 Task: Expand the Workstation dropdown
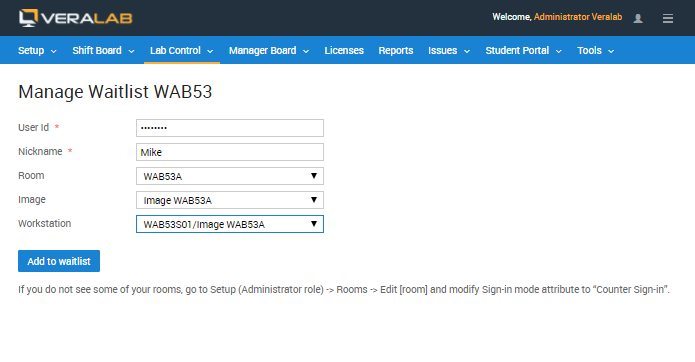[x=230, y=224]
